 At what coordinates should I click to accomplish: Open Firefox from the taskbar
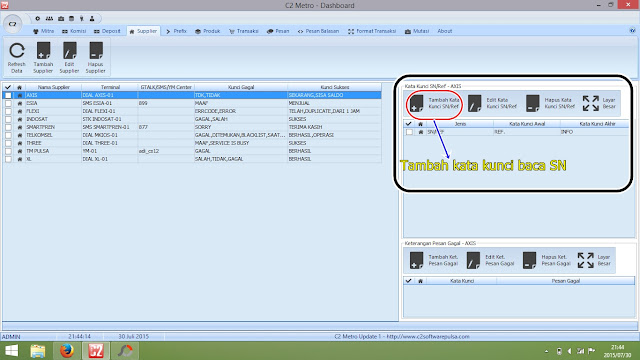click(x=67, y=351)
